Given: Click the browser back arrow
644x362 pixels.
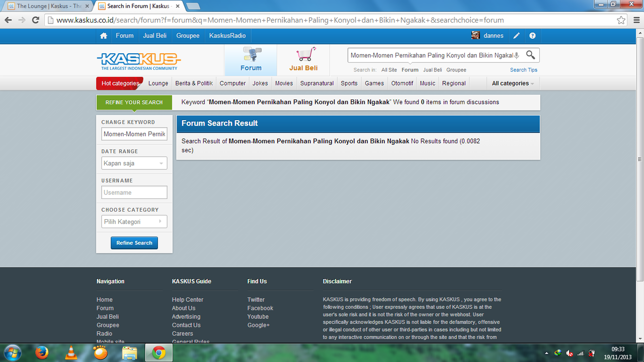Looking at the screenshot, I should tap(8, 20).
